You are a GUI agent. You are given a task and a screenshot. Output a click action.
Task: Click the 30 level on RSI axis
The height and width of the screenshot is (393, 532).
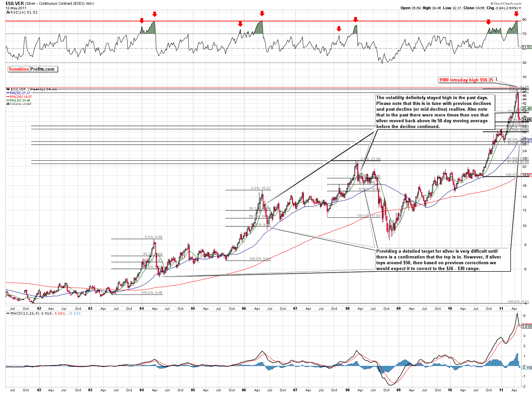[524, 62]
